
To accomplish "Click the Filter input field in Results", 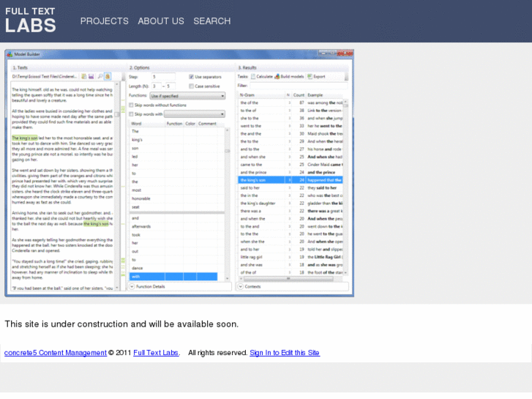I will click(299, 86).
